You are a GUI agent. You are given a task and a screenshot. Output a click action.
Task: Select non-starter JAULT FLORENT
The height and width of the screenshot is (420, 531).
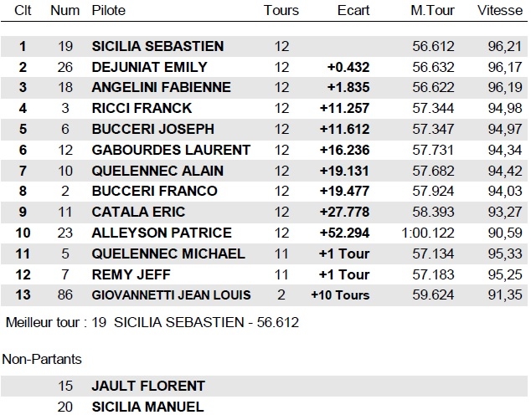(x=147, y=387)
